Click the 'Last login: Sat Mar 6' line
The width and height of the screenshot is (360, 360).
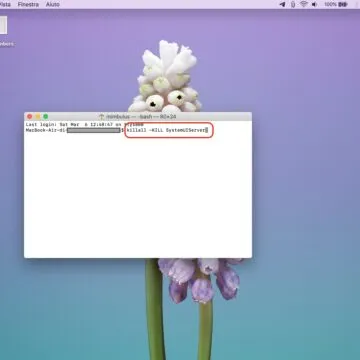(x=85, y=124)
